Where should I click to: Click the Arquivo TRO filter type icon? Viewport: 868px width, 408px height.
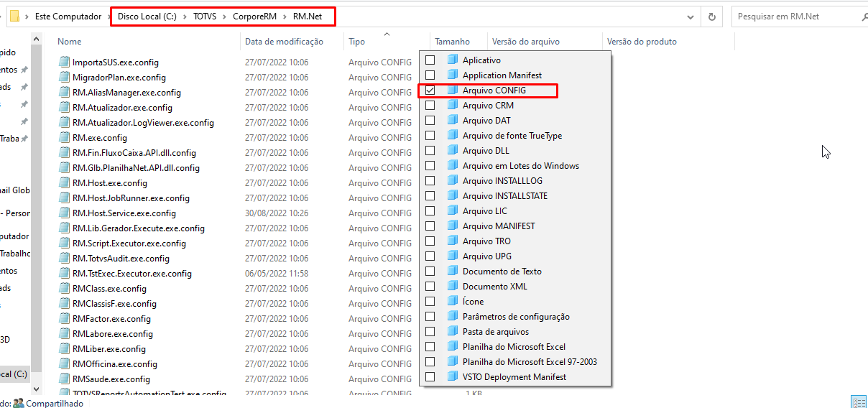coord(452,241)
